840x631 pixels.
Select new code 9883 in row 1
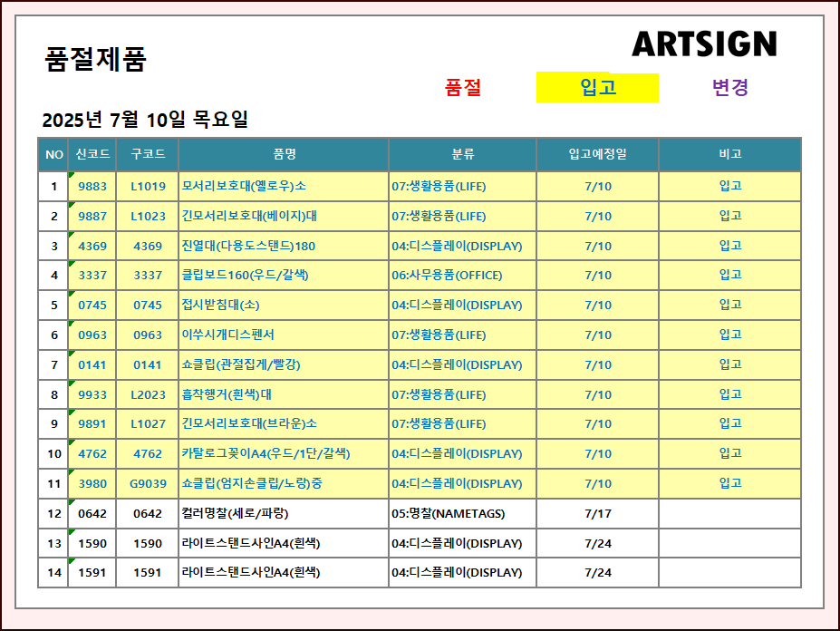point(92,186)
